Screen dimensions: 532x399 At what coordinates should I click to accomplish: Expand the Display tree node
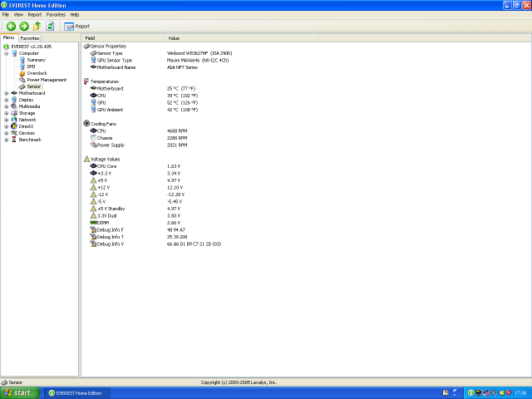[x=6, y=100]
